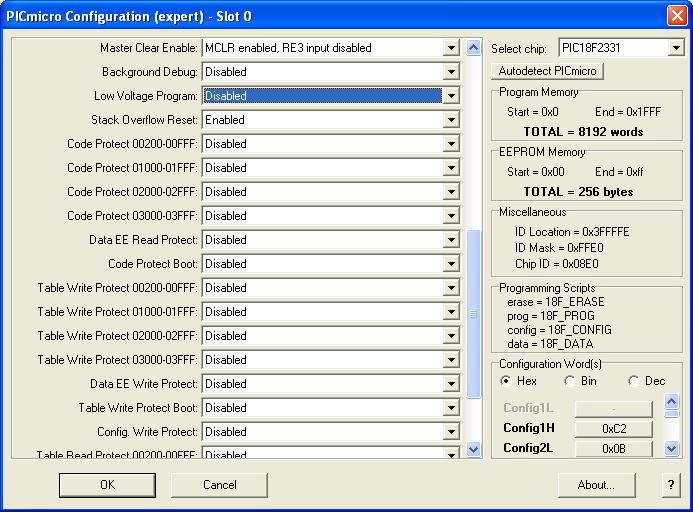Screen dimensions: 693x512
Task: Click the 'Chip ID = 0x08E0' text
Action: click(x=557, y=264)
